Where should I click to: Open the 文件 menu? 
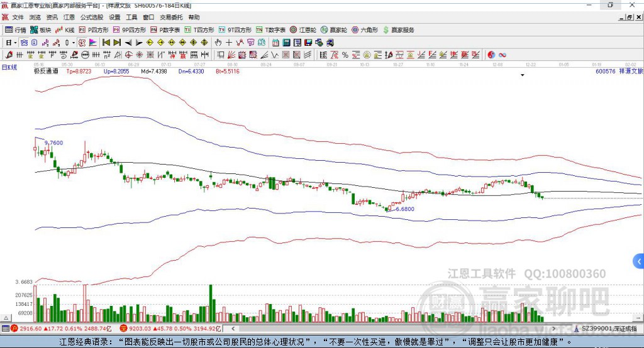(x=18, y=17)
